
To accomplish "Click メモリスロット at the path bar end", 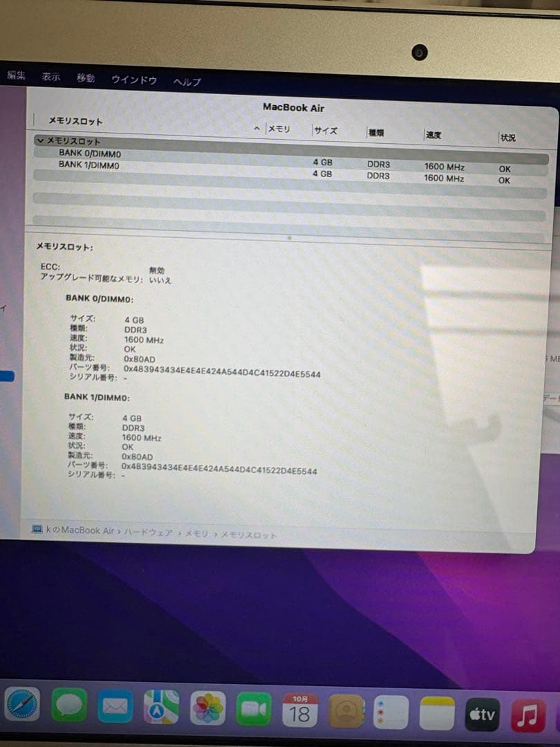I will (x=248, y=535).
